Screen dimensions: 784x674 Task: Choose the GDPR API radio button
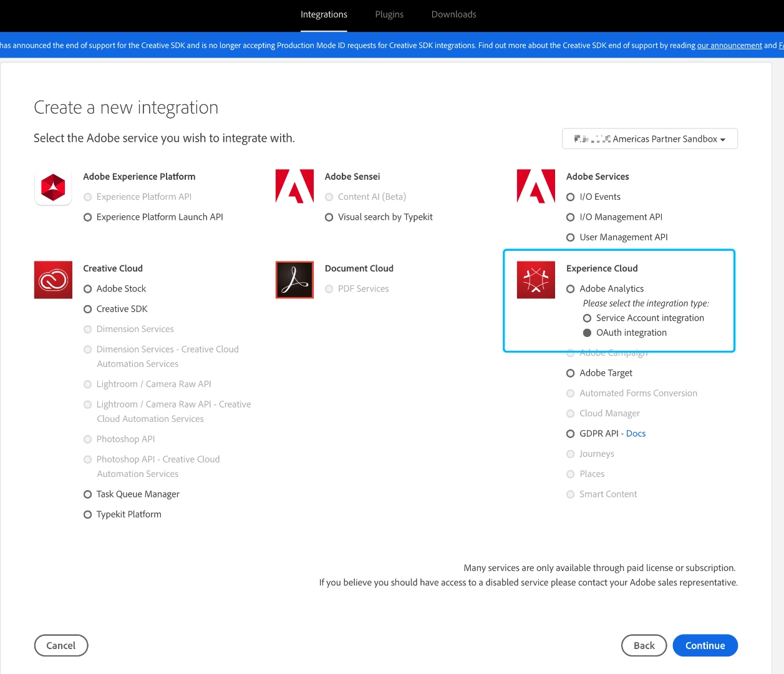coord(571,434)
